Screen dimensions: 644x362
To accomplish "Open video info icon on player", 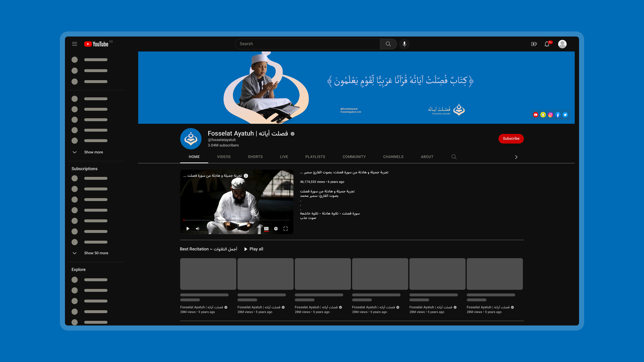I will pos(246,176).
